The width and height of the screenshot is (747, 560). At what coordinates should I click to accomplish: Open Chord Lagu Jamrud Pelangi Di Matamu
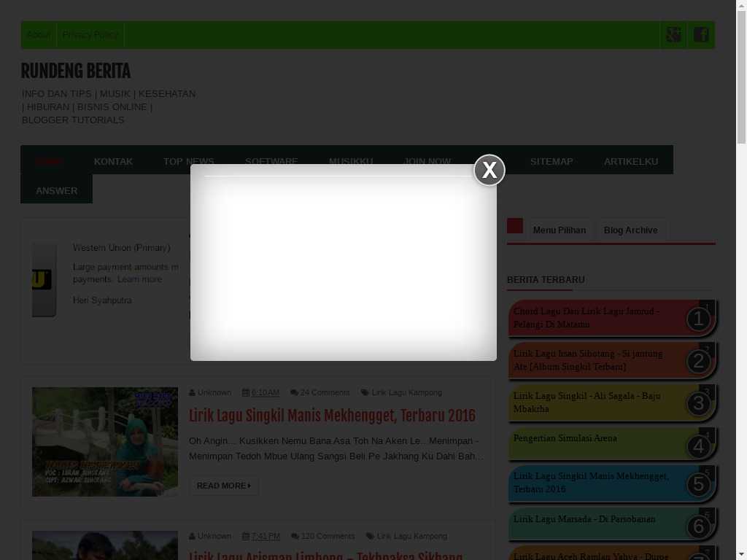click(587, 317)
